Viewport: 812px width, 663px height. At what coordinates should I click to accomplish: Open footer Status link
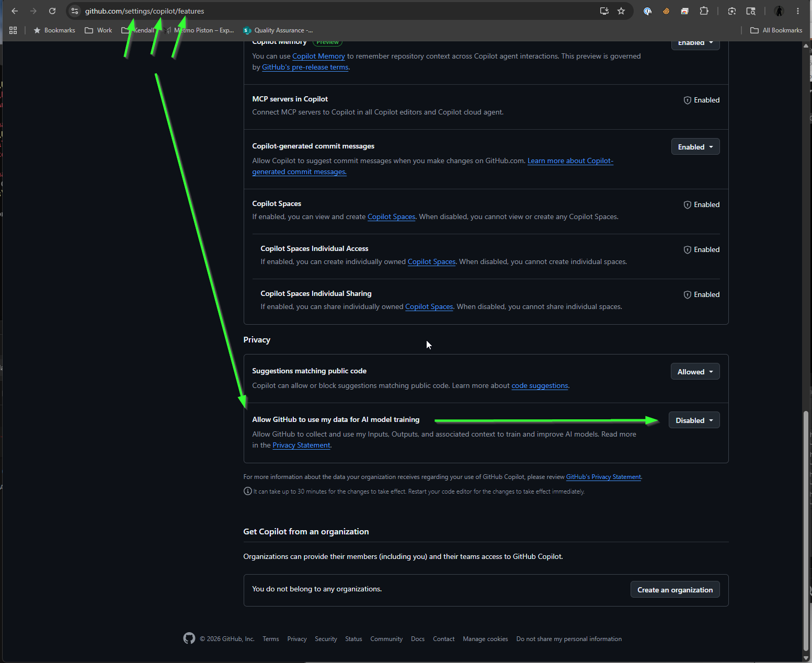(353, 639)
